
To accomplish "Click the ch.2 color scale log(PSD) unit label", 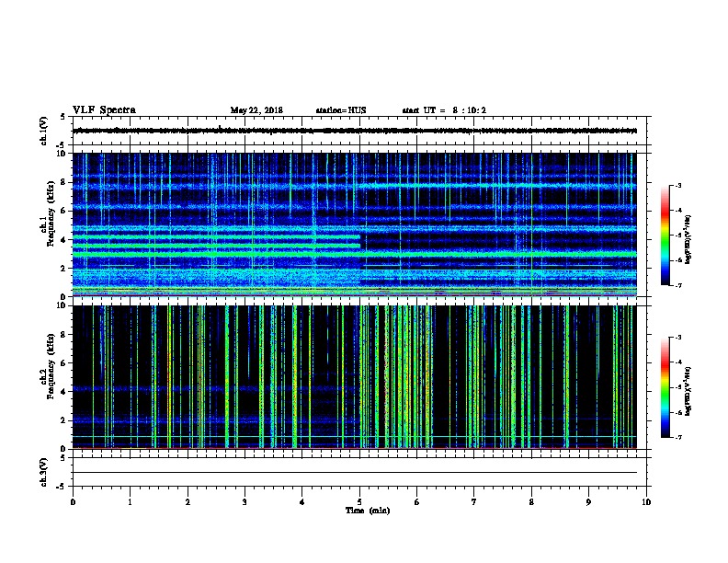I will [688, 391].
